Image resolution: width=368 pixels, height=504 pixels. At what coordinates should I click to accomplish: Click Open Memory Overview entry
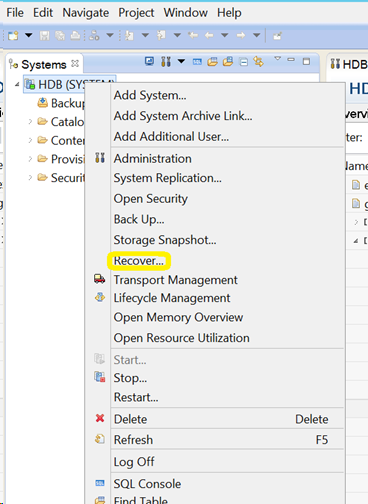click(178, 317)
